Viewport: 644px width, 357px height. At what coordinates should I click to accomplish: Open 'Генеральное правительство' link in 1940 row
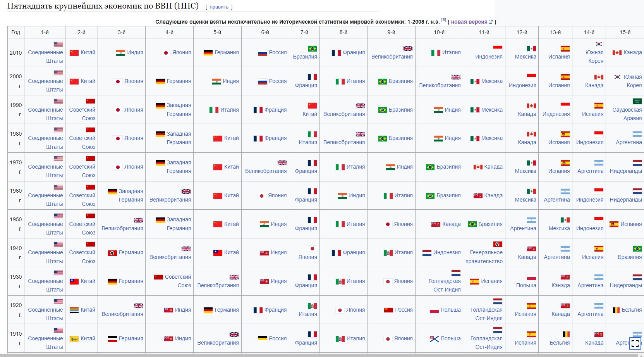[484, 257]
